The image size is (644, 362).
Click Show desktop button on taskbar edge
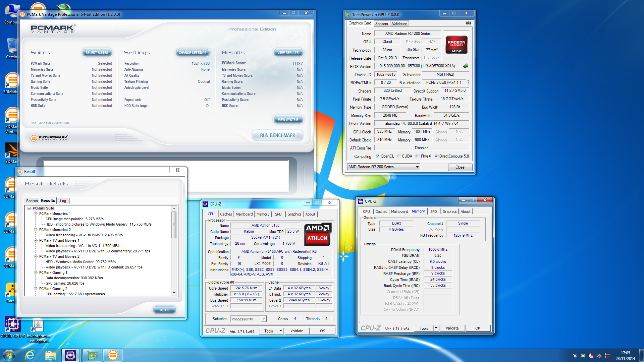642,355
